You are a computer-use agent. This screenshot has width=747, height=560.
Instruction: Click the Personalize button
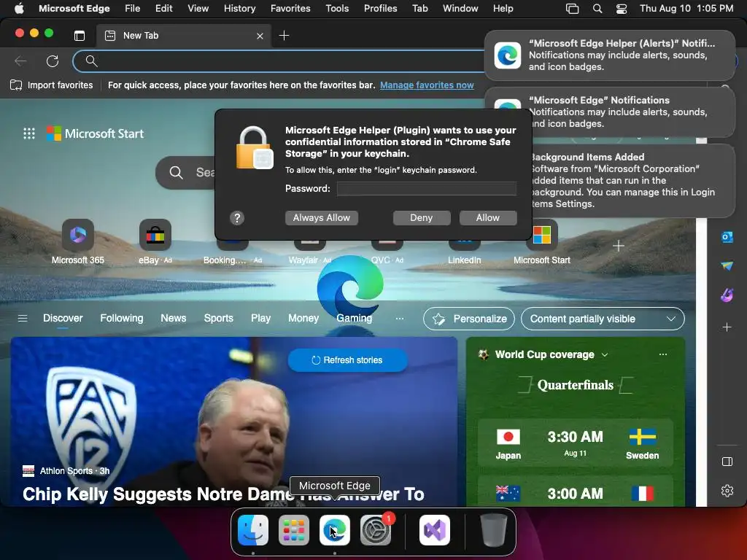[x=469, y=319]
